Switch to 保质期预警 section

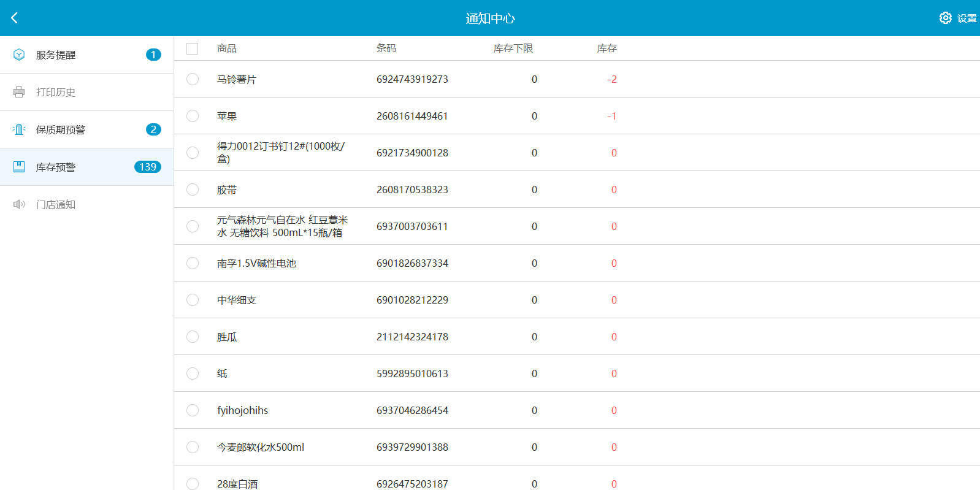coord(86,129)
